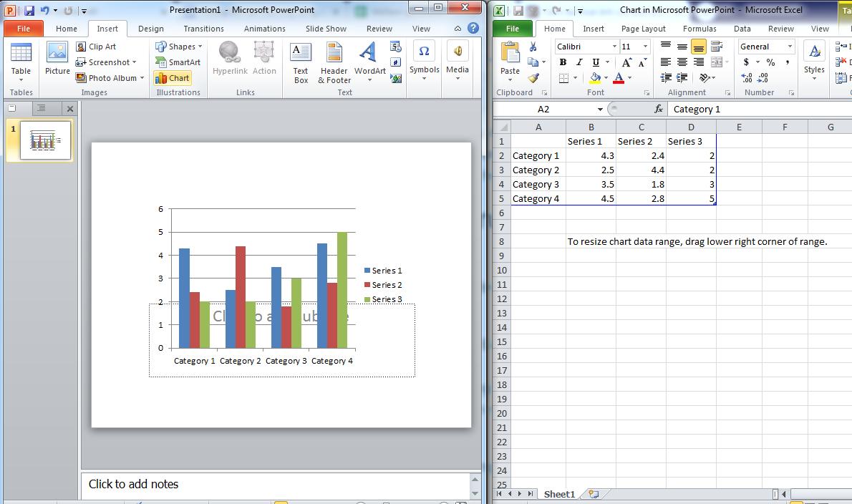
Task: Toggle italic formatting in Excel
Action: (579, 62)
